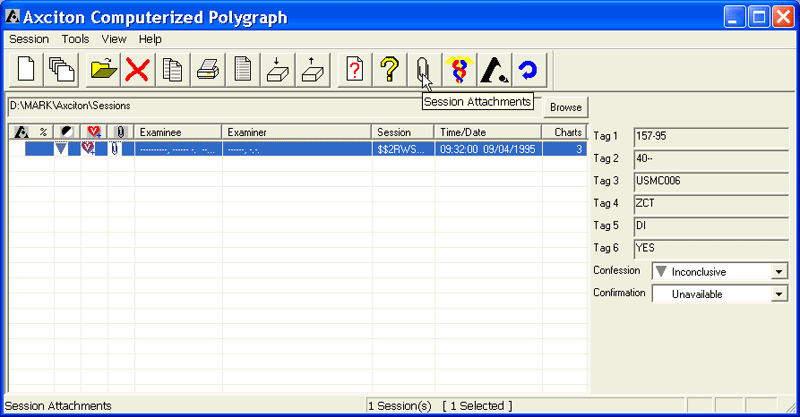Viewport: 800px width, 417px height.
Task: Click the Charts count cell showing 3
Action: click(564, 149)
